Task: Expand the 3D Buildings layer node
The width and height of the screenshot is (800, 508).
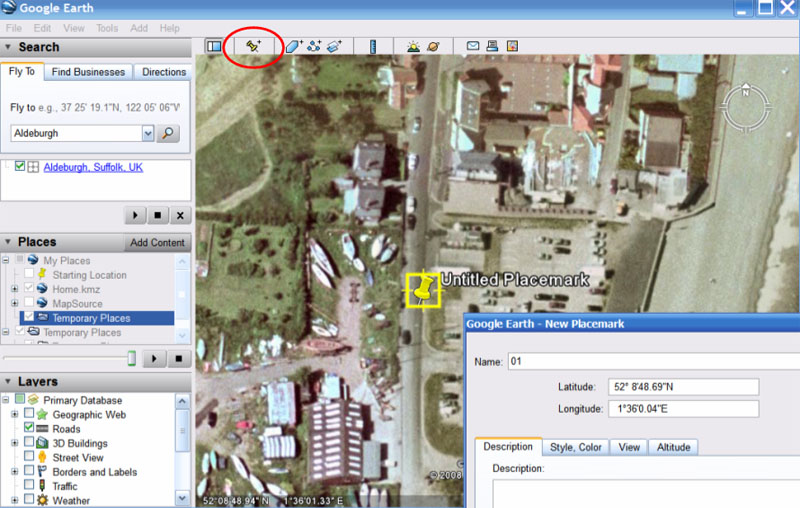Action: click(x=15, y=443)
